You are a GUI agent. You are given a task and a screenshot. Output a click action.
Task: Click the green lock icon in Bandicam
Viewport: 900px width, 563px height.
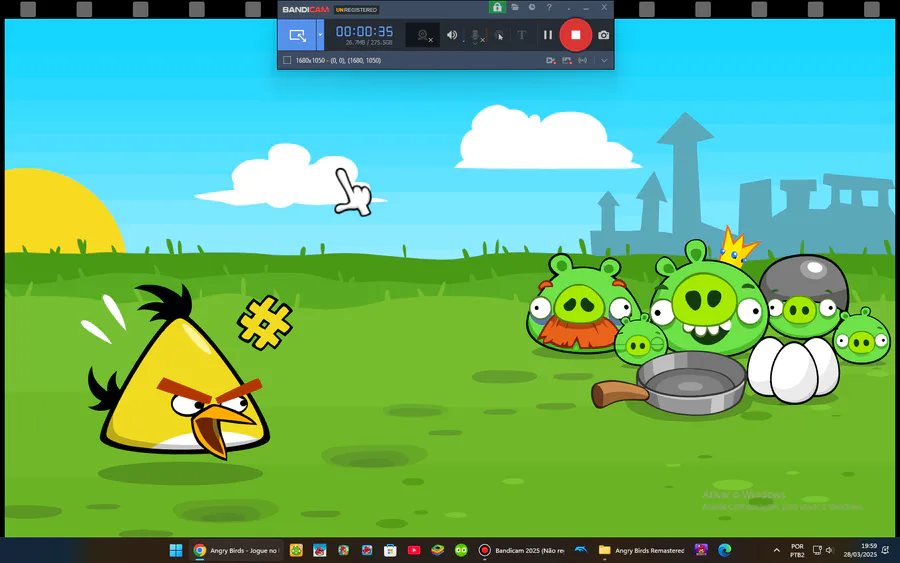(497, 7)
